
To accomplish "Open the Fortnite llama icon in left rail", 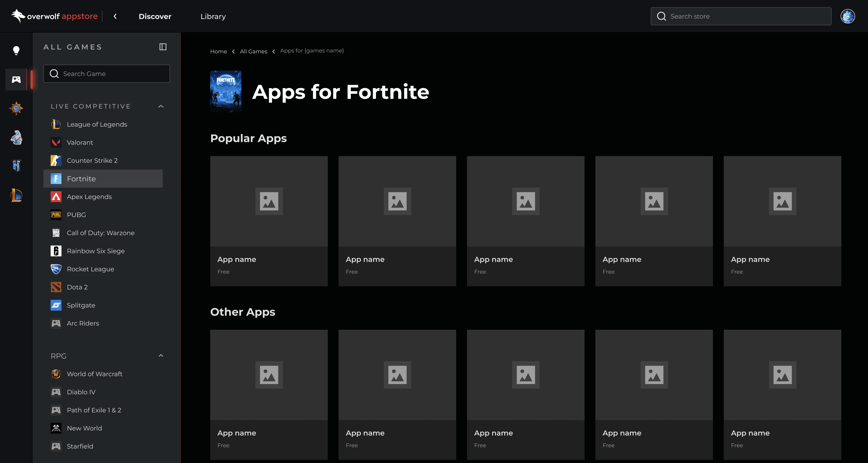I will coord(16,137).
